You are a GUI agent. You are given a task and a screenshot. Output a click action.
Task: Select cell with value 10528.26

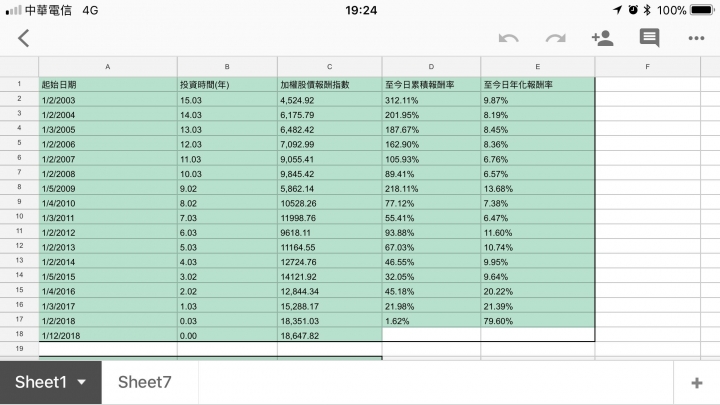point(330,202)
